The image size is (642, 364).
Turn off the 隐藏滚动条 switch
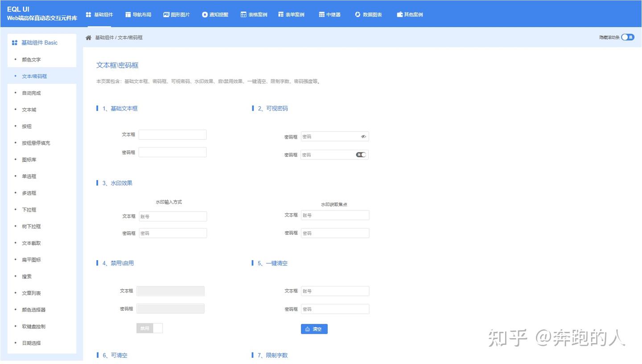point(628,37)
